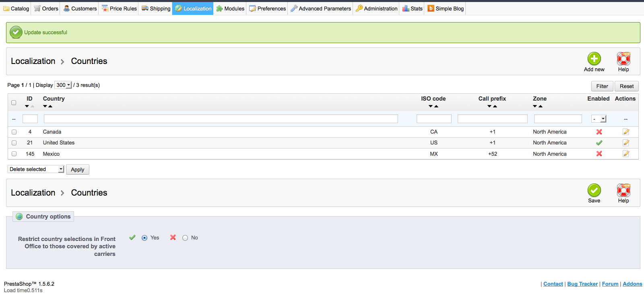Sort Zone column descending
Screen dimensions: 644x297
535,106
